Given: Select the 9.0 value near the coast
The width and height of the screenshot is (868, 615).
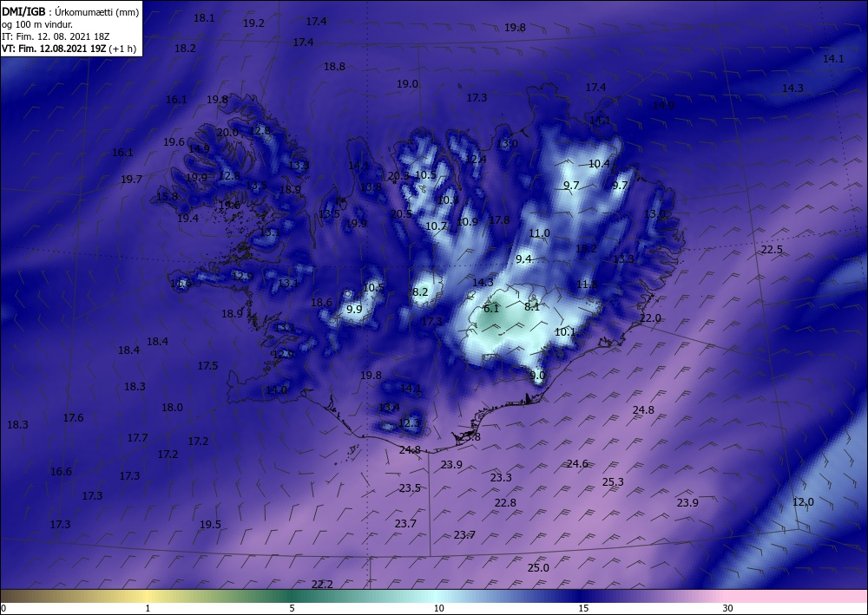Looking at the screenshot, I should pyautogui.click(x=537, y=375).
